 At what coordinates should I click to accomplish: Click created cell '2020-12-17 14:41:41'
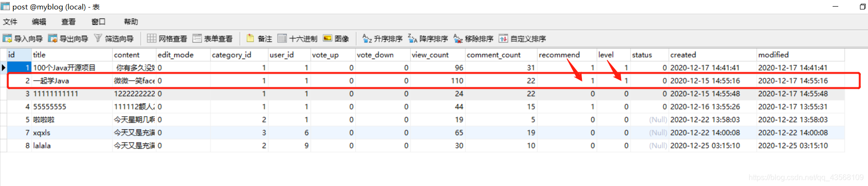tap(713, 68)
